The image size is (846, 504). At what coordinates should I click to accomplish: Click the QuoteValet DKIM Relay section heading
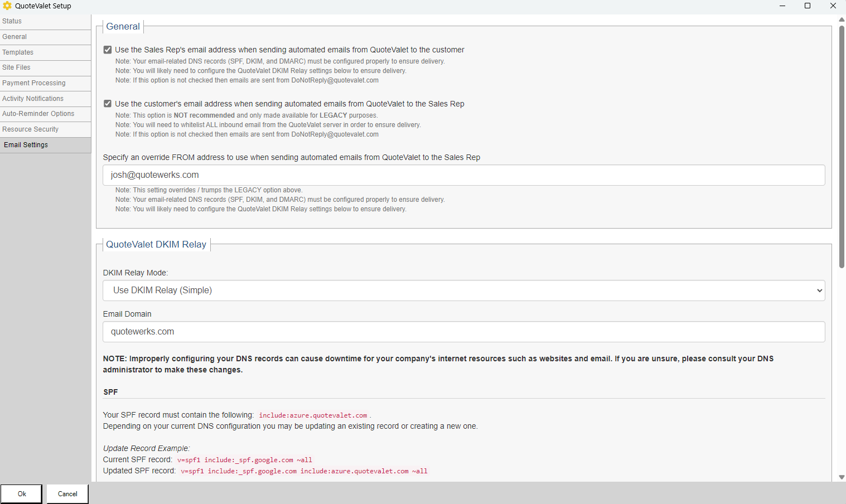pyautogui.click(x=156, y=244)
